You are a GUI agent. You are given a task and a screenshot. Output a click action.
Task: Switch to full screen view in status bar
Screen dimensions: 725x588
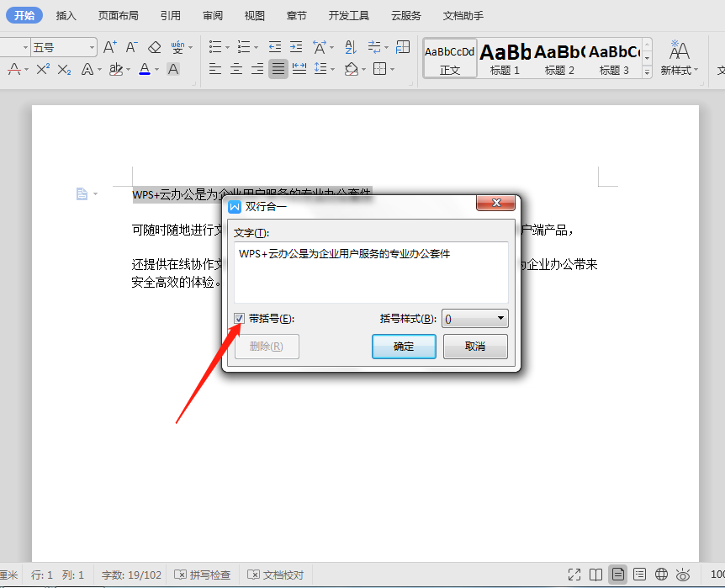tap(574, 575)
